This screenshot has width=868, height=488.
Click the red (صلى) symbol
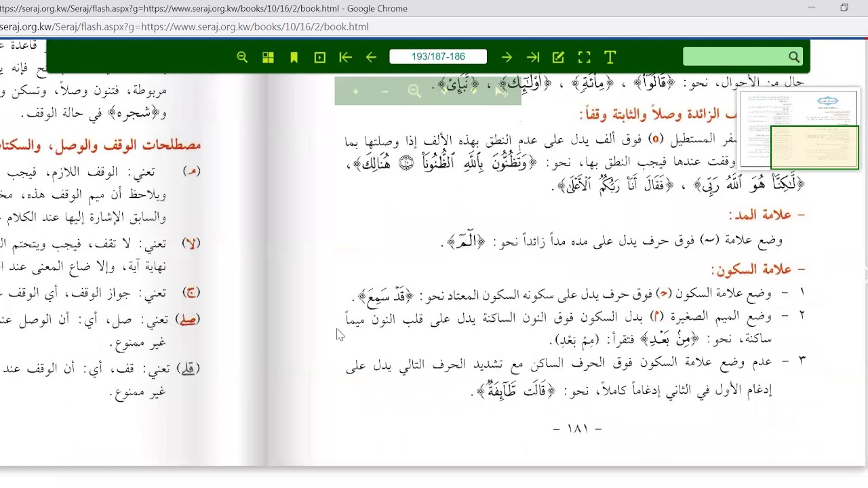pyautogui.click(x=188, y=319)
